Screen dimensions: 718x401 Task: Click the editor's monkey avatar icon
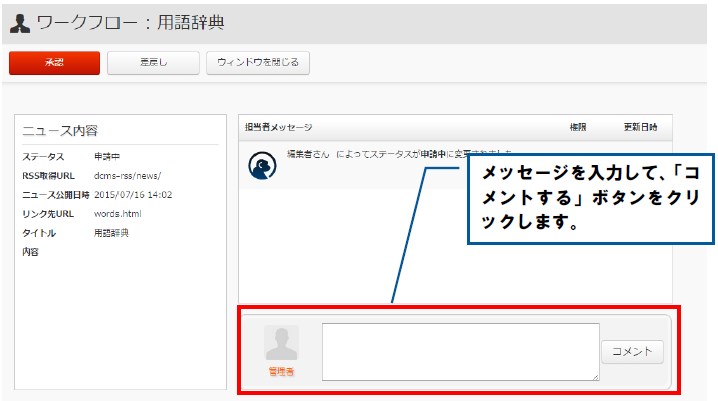[x=262, y=165]
